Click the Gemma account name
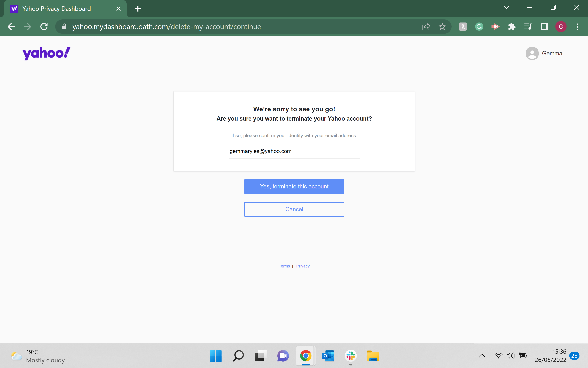Viewport: 588px width, 368px height. coord(552,53)
